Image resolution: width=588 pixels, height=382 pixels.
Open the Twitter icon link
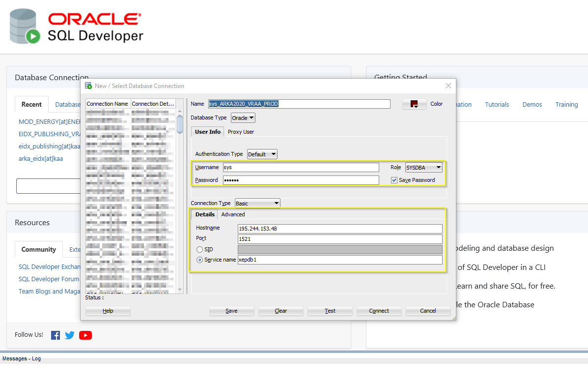coord(70,335)
